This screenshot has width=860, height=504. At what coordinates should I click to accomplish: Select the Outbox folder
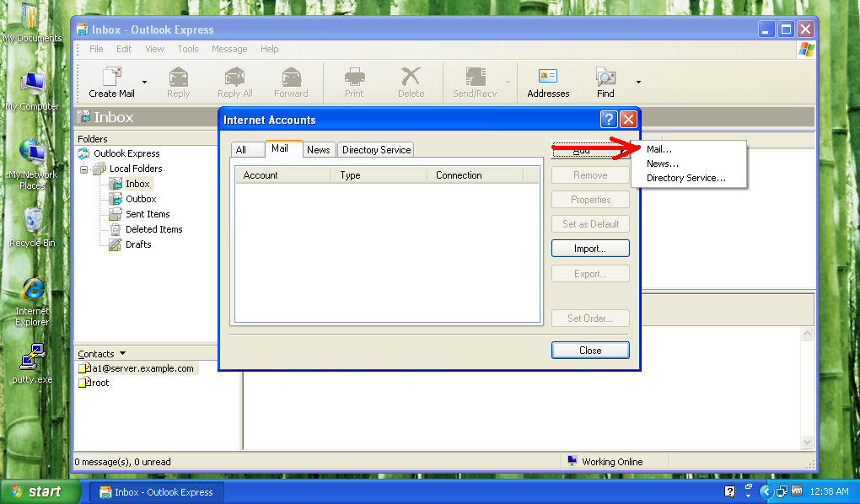[141, 199]
